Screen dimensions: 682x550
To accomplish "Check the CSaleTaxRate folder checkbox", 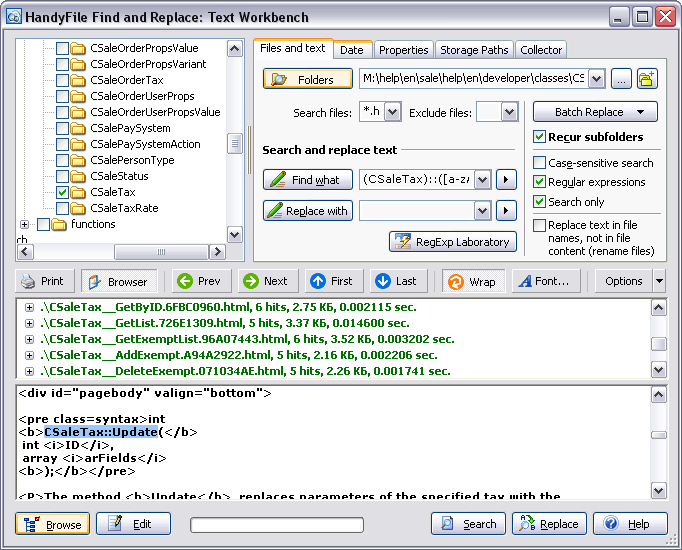I will [63, 208].
